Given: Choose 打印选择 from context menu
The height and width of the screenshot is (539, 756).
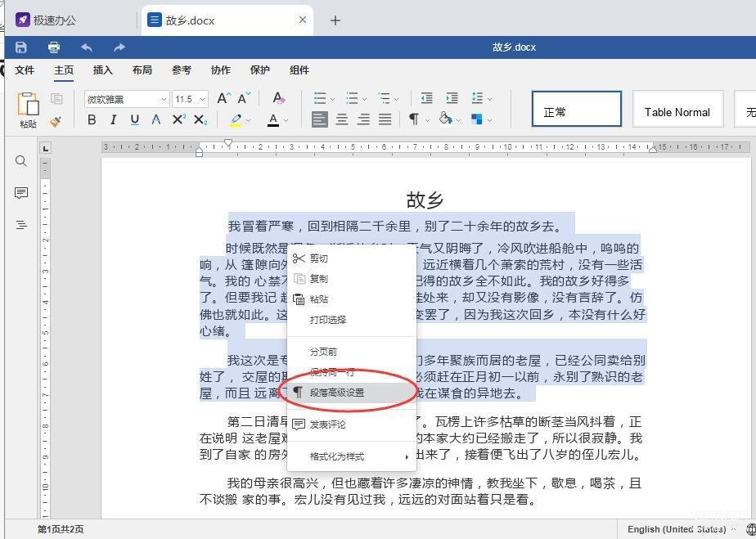Looking at the screenshot, I should (x=352, y=320).
